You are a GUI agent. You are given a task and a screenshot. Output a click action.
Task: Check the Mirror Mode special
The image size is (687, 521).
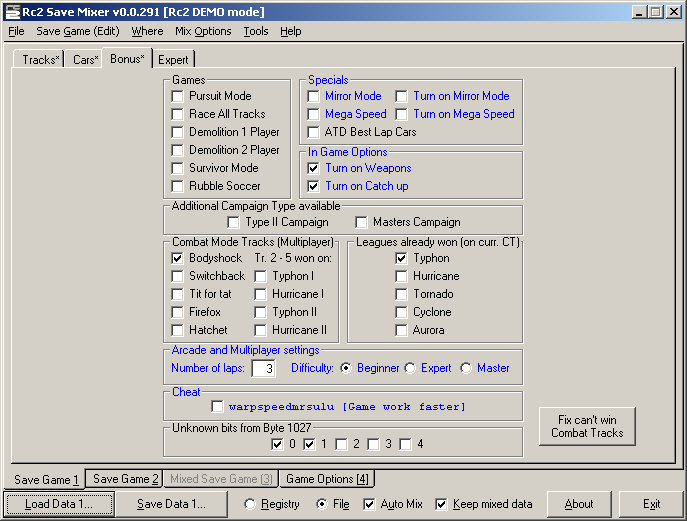[313, 96]
